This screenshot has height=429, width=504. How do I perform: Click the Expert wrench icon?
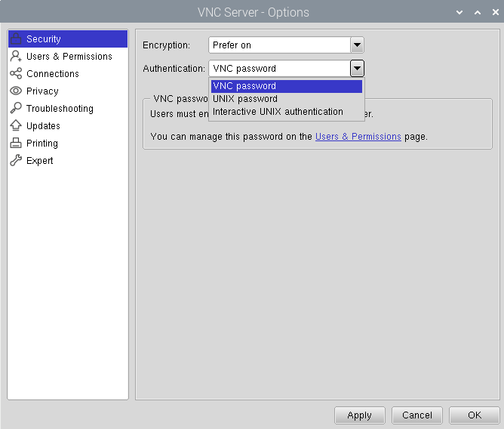tap(16, 160)
